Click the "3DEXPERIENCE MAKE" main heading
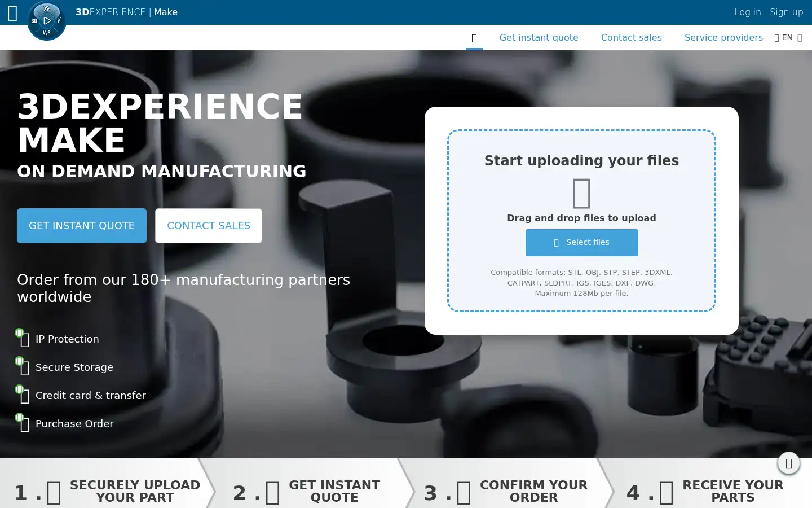 pos(160,123)
